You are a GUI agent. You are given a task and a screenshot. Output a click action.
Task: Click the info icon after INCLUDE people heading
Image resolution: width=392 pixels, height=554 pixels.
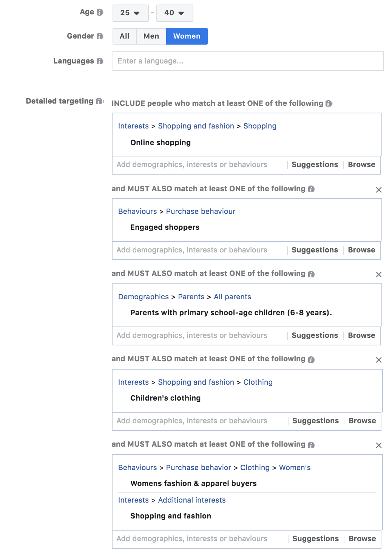[328, 103]
